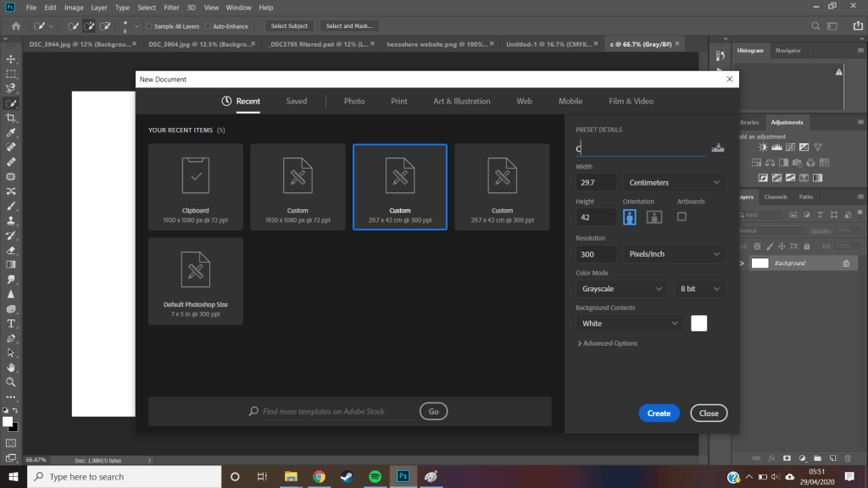Image resolution: width=868 pixels, height=488 pixels.
Task: Click the Create button
Action: [659, 413]
